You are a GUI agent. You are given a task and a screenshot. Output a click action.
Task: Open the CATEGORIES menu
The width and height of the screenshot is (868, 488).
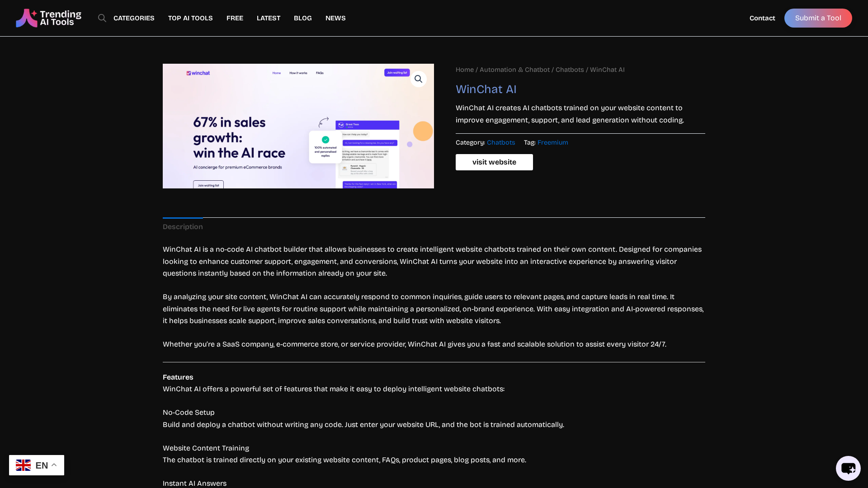[x=134, y=18]
